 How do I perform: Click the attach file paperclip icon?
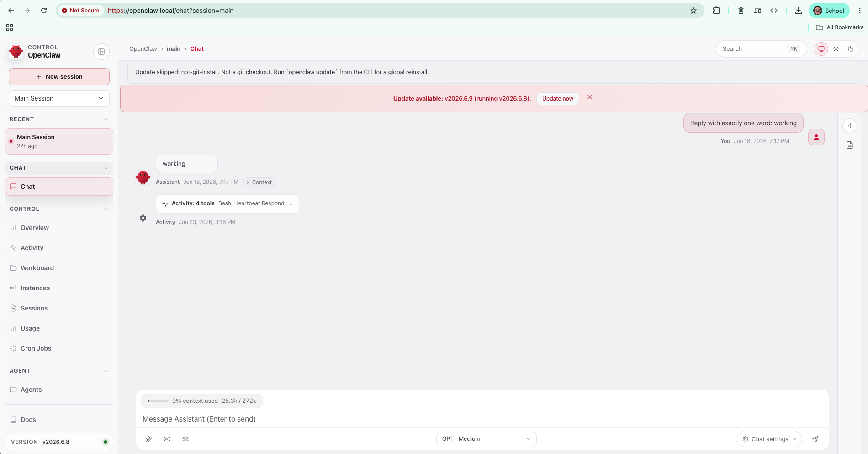(x=149, y=439)
